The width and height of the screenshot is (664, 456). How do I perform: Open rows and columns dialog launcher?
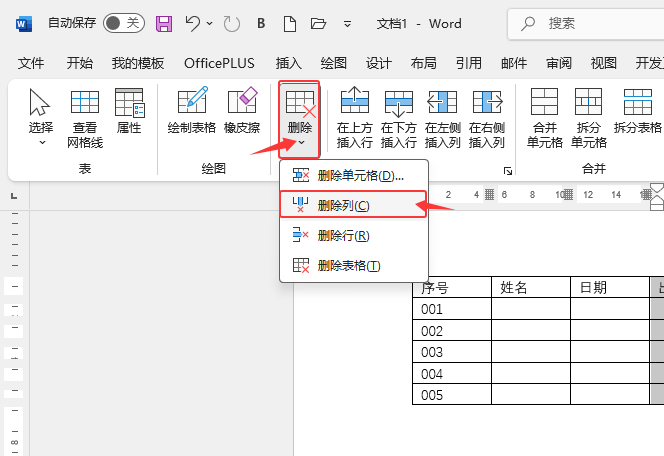pyautogui.click(x=508, y=171)
